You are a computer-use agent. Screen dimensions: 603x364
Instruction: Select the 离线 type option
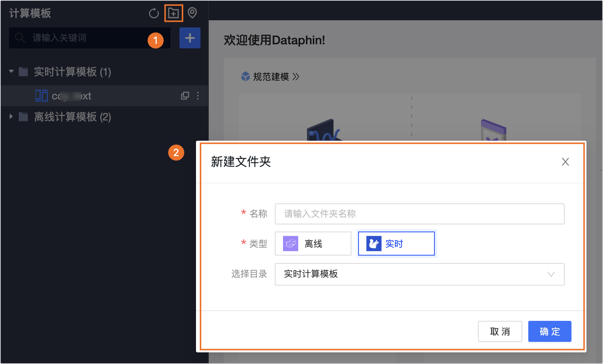point(313,244)
